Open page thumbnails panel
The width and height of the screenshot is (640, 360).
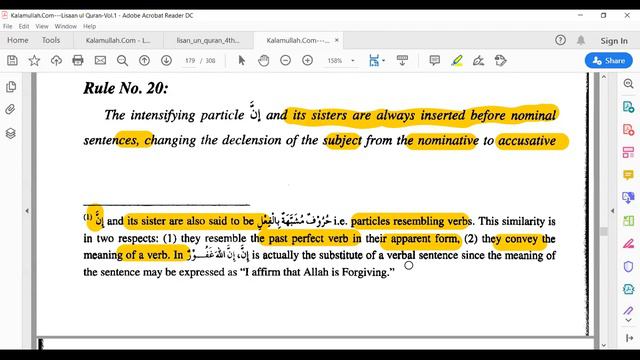tap(11, 87)
